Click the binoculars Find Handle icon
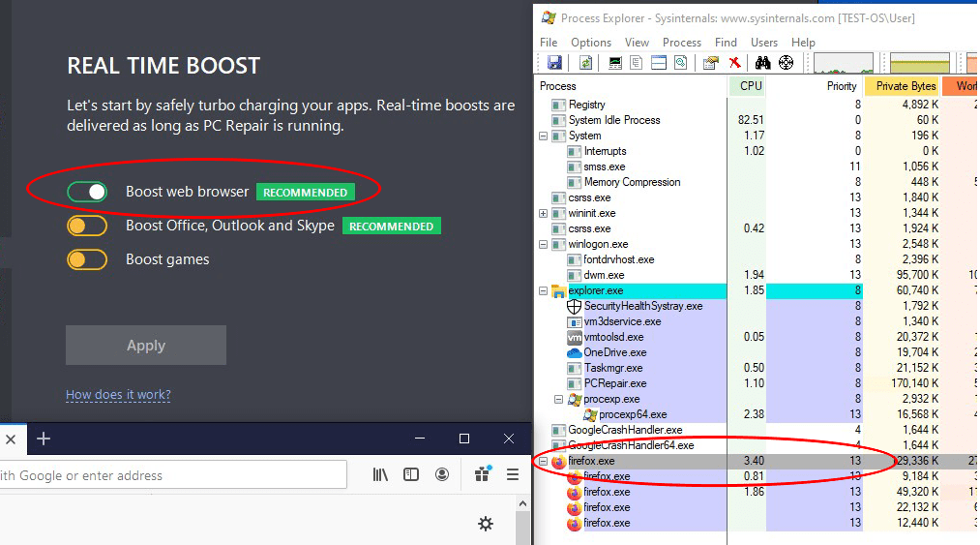 (x=762, y=63)
